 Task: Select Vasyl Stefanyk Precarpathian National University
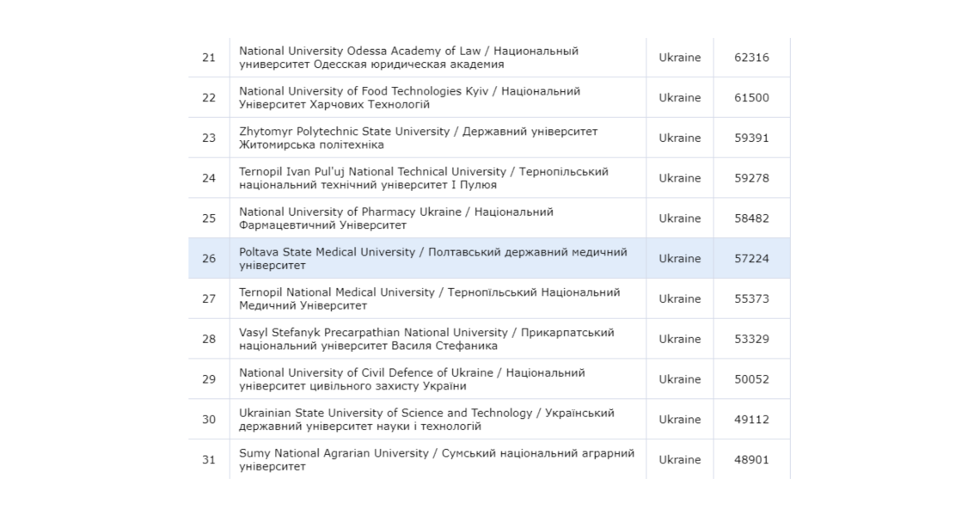click(426, 339)
